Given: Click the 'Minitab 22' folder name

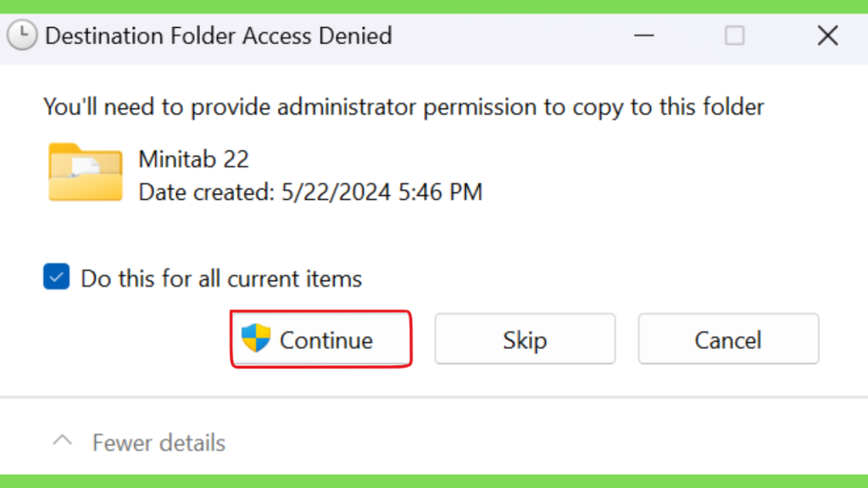Looking at the screenshot, I should point(194,159).
